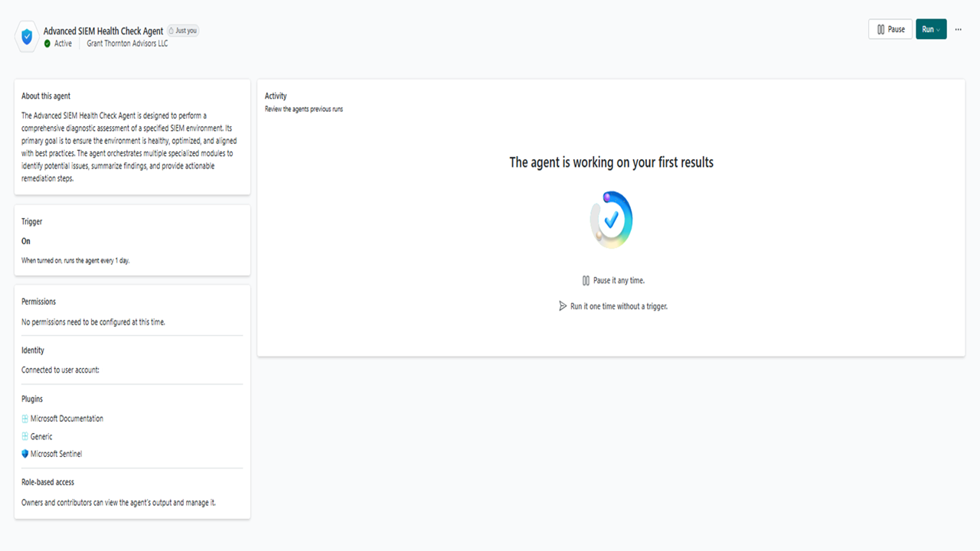Screen dimensions: 980x551
Task: Click the Generic plugin icon
Action: [x=25, y=436]
